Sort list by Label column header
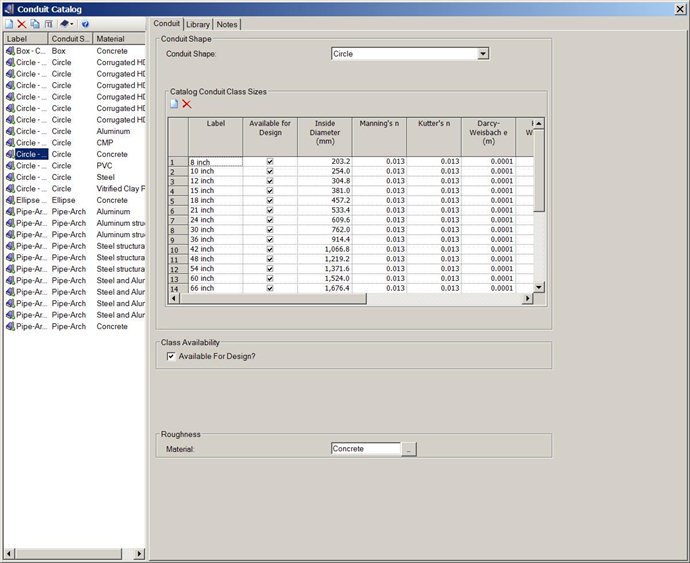The width and height of the screenshot is (690, 563). [26, 39]
